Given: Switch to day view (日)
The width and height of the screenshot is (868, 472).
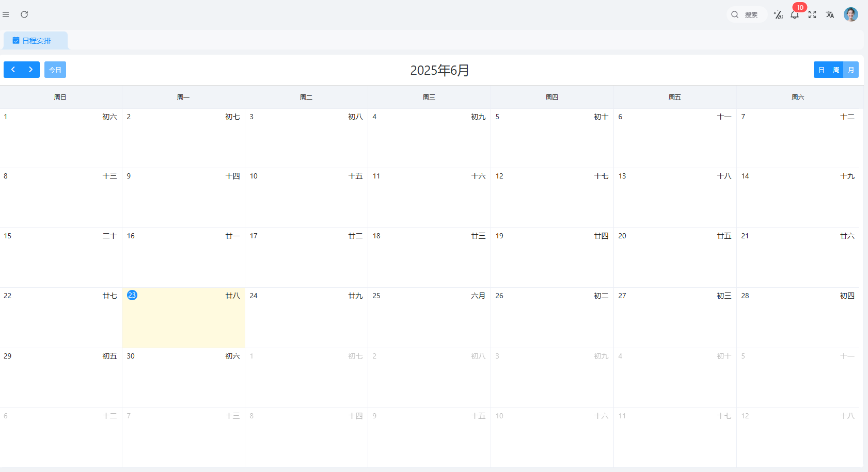Looking at the screenshot, I should click(x=822, y=70).
